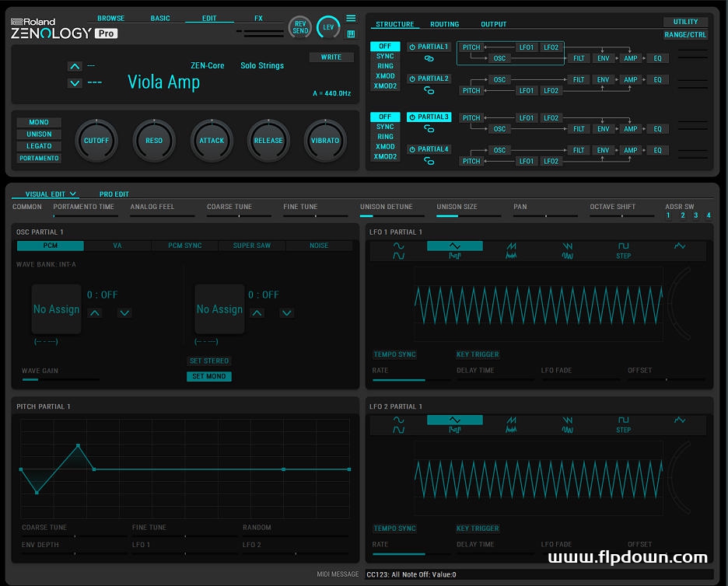Open RANGE/CTRL settings
Screen dimensions: 728x586
(685, 35)
